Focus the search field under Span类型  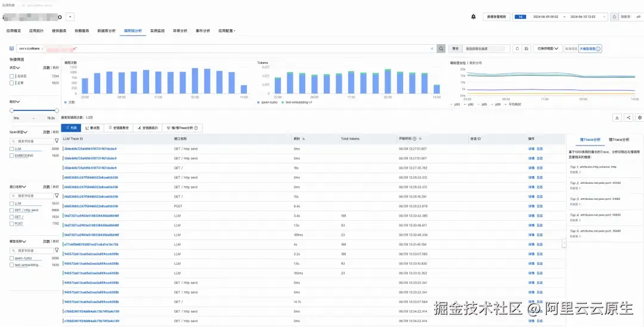tap(32, 141)
